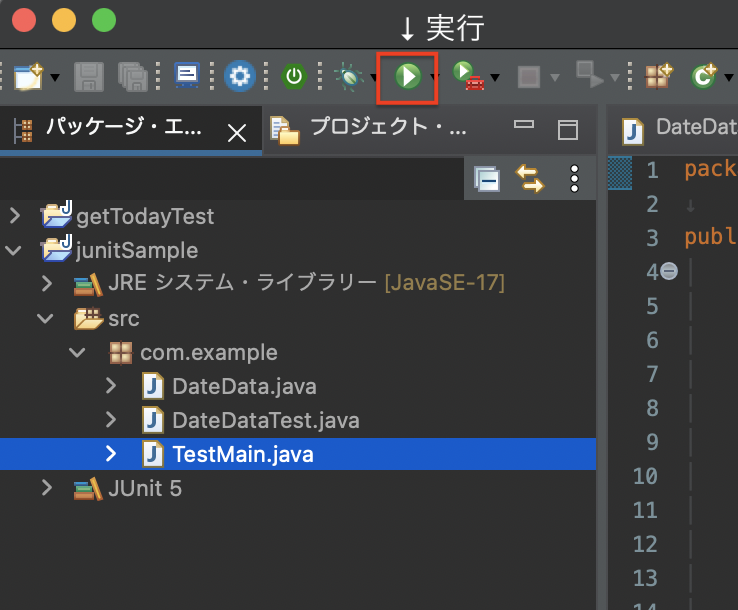Image resolution: width=738 pixels, height=610 pixels.
Task: Open the New wizard dropdown arrow
Action: [55, 77]
